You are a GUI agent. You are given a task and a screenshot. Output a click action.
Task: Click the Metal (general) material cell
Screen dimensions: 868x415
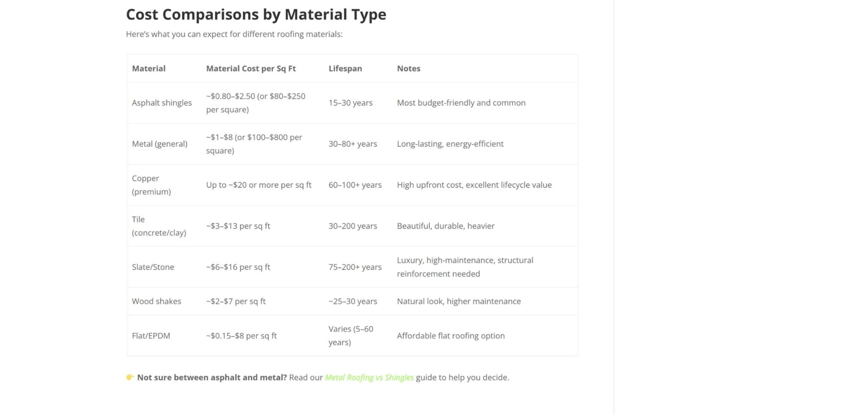160,144
